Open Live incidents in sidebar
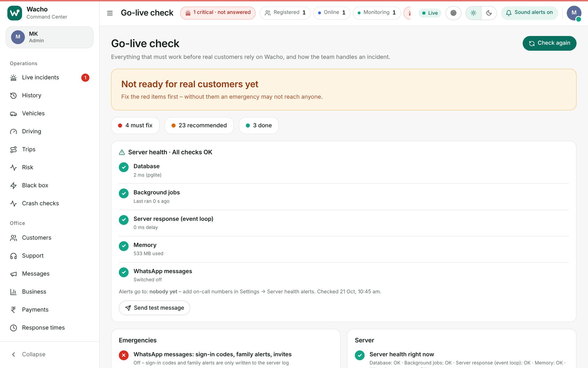The image size is (588, 368). pos(49,78)
